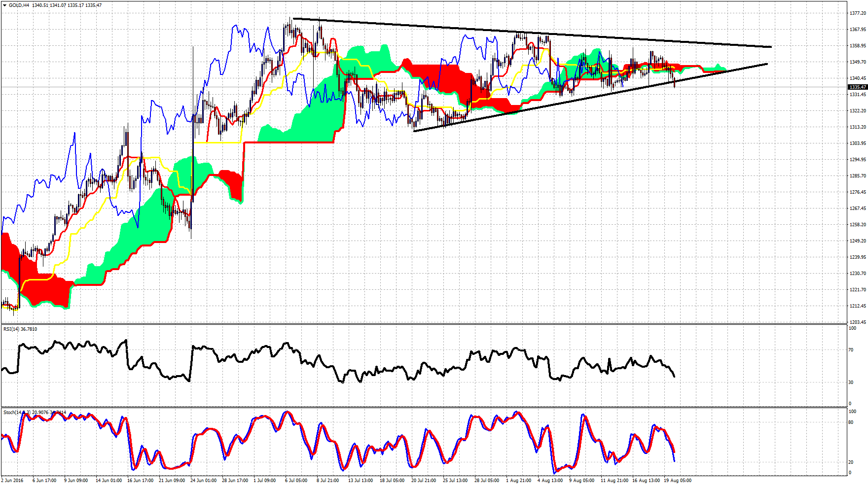Click the 8 Jul 21:00 time label

[327, 481]
